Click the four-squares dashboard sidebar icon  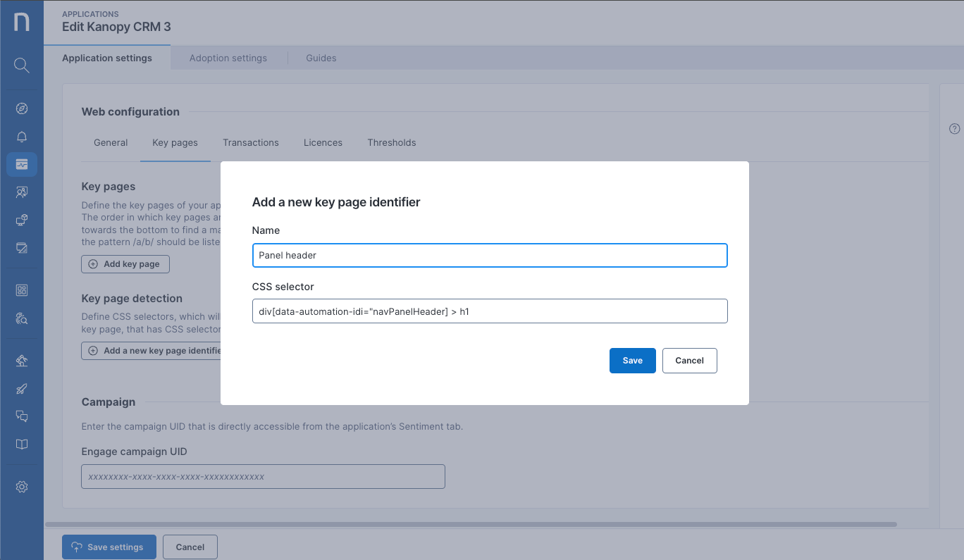click(22, 290)
